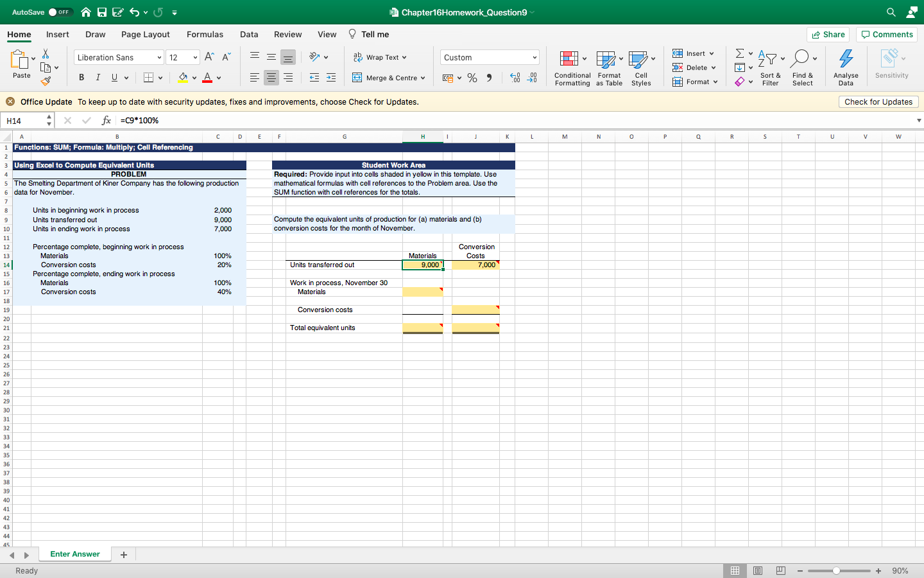Switch to the Formulas ribbon tab
Screen dimensions: 924x578
(x=205, y=35)
